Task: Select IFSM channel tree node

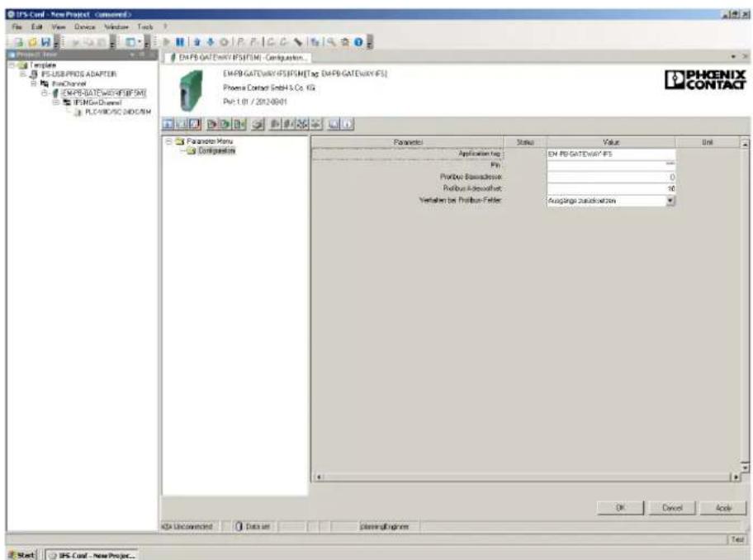Action: click(x=97, y=102)
